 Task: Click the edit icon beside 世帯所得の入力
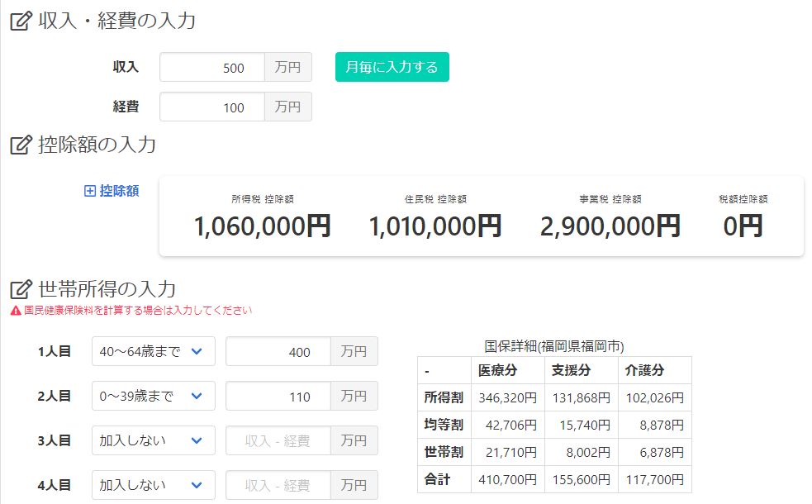[21, 289]
